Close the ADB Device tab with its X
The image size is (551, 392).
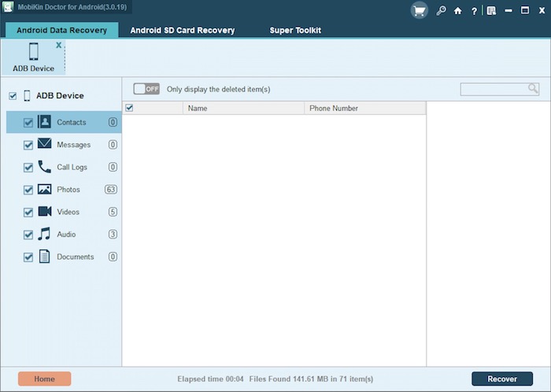[x=59, y=45]
